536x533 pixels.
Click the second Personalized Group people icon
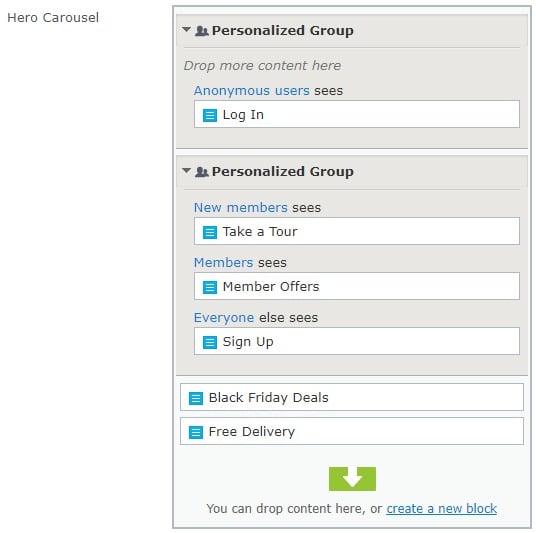(202, 172)
